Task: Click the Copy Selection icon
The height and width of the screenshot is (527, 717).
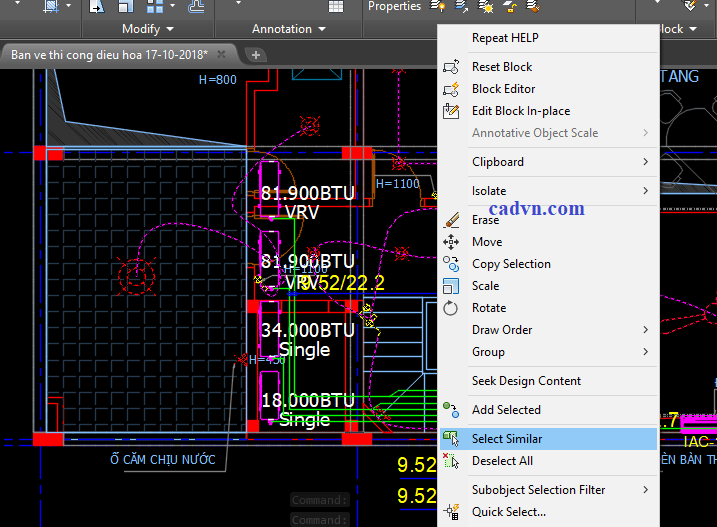Action: coord(450,264)
